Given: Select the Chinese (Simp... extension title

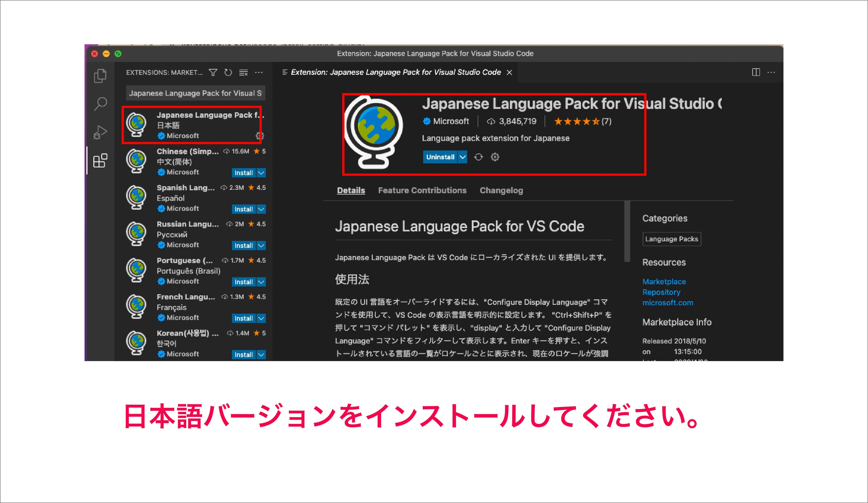Looking at the screenshot, I should click(x=188, y=151).
